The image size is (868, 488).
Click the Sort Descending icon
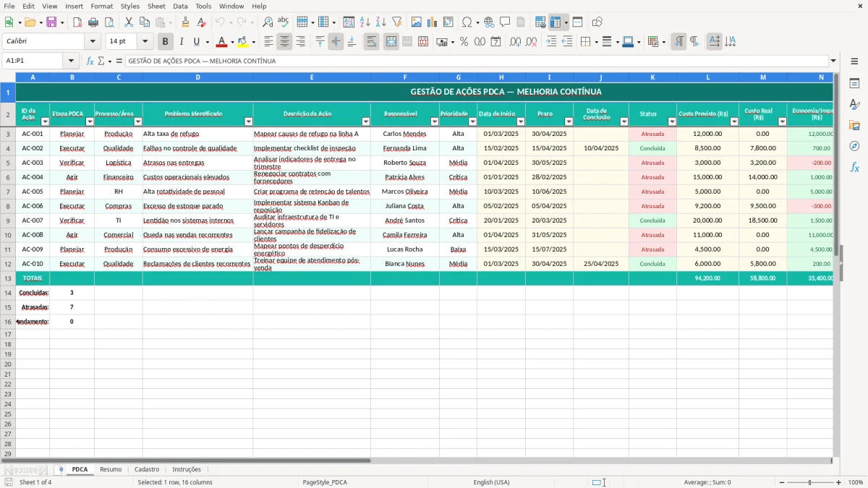381,22
